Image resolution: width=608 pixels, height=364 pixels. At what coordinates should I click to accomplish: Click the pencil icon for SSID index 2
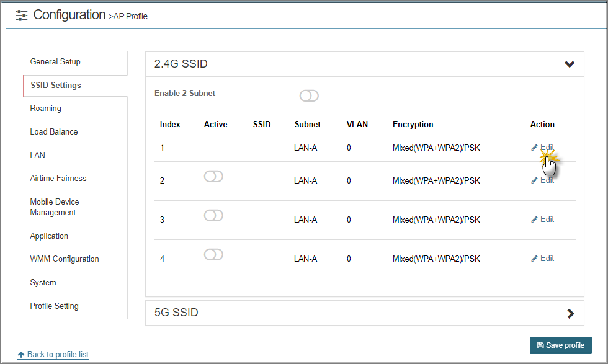click(x=534, y=180)
